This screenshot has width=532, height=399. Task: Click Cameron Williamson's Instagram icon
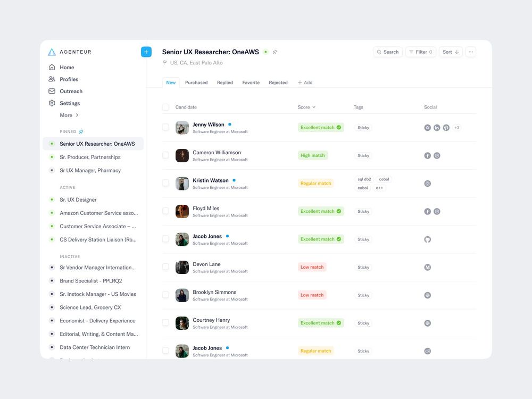(x=437, y=155)
